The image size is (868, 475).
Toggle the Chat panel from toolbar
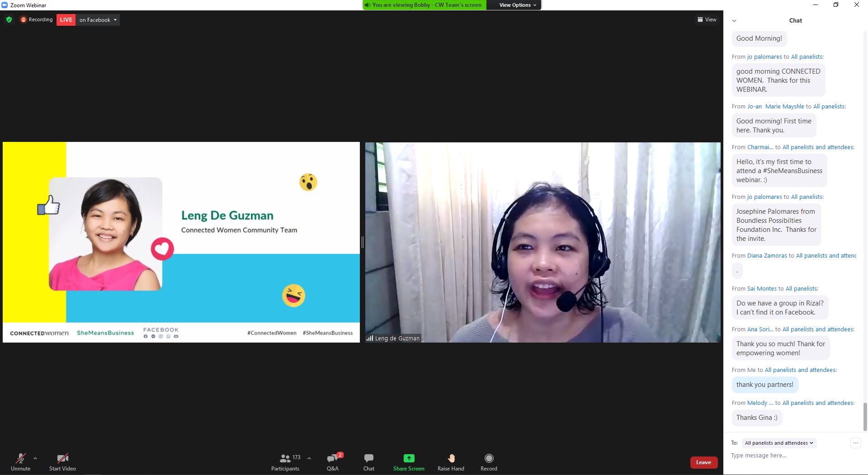(x=369, y=462)
